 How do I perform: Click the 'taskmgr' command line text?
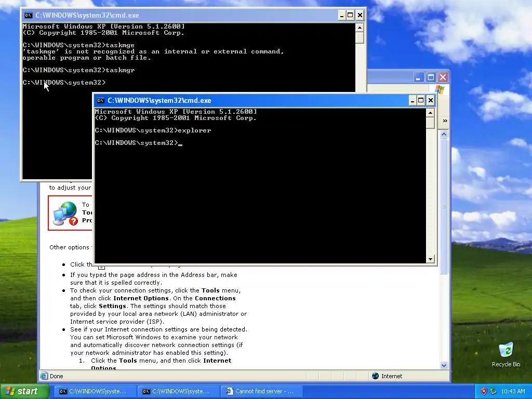coord(120,70)
